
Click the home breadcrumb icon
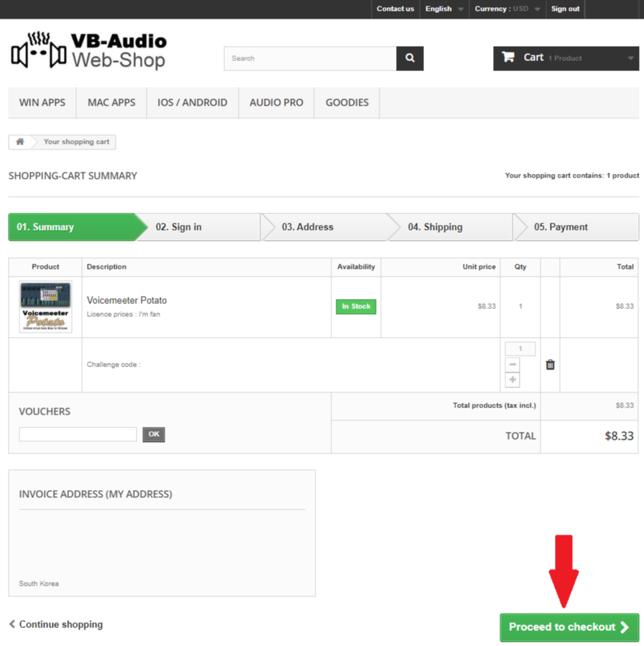(20, 142)
